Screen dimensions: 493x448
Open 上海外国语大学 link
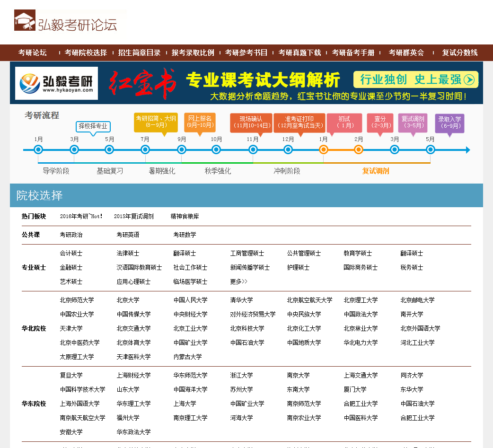79,404
